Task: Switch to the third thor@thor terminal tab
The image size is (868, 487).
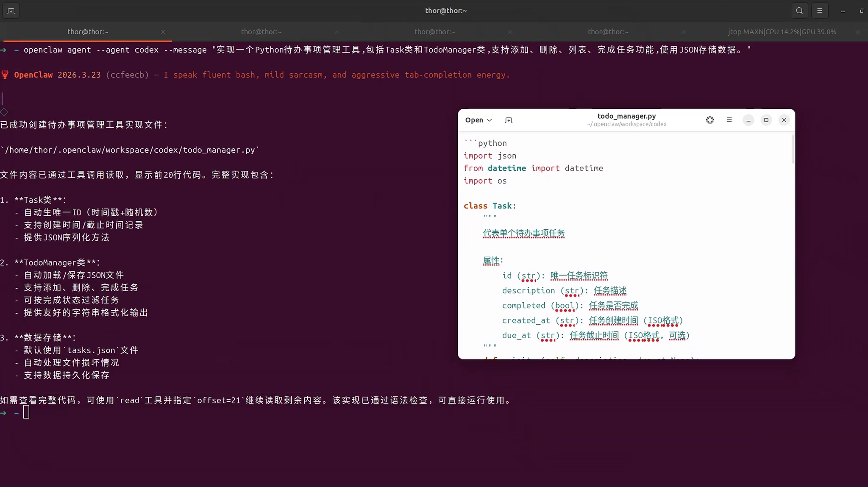Action: click(x=434, y=32)
